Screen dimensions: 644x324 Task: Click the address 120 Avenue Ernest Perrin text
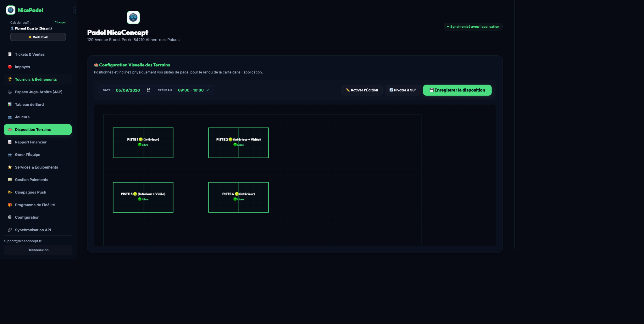[133, 40]
